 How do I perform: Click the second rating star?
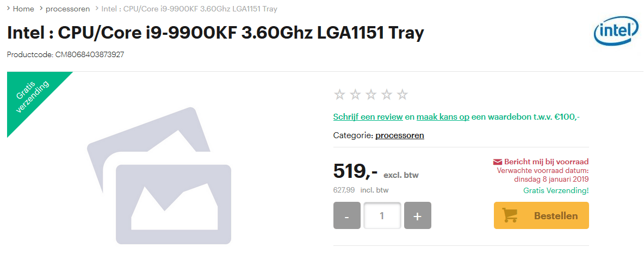(355, 95)
